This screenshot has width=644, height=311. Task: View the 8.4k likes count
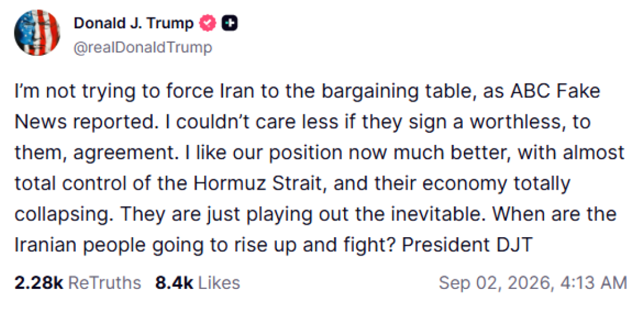click(175, 283)
